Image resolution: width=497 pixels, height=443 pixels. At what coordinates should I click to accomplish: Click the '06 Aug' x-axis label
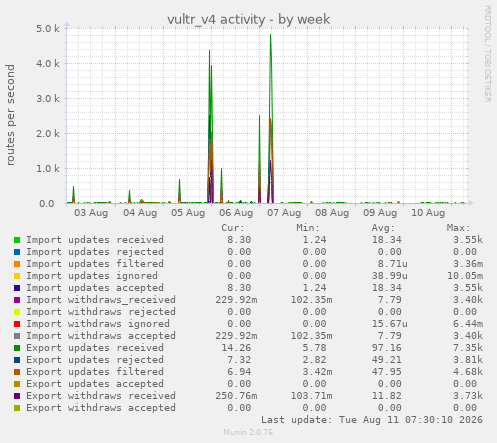pos(236,213)
